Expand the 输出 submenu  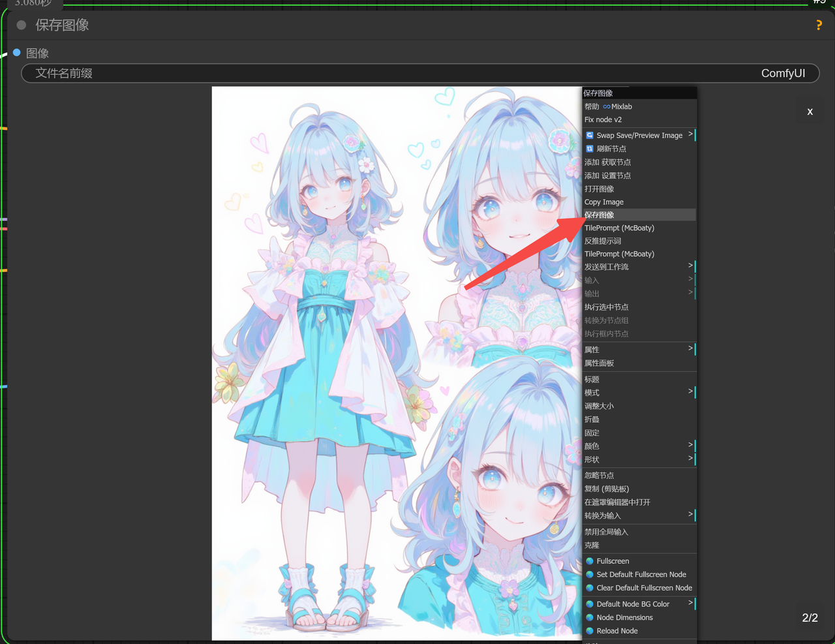pos(639,294)
